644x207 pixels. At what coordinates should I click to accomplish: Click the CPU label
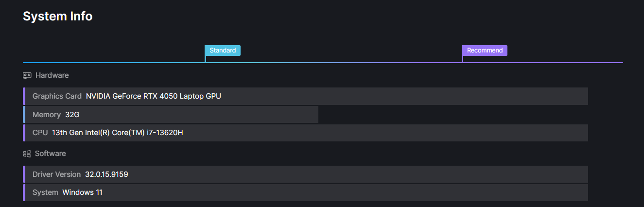pyautogui.click(x=40, y=133)
